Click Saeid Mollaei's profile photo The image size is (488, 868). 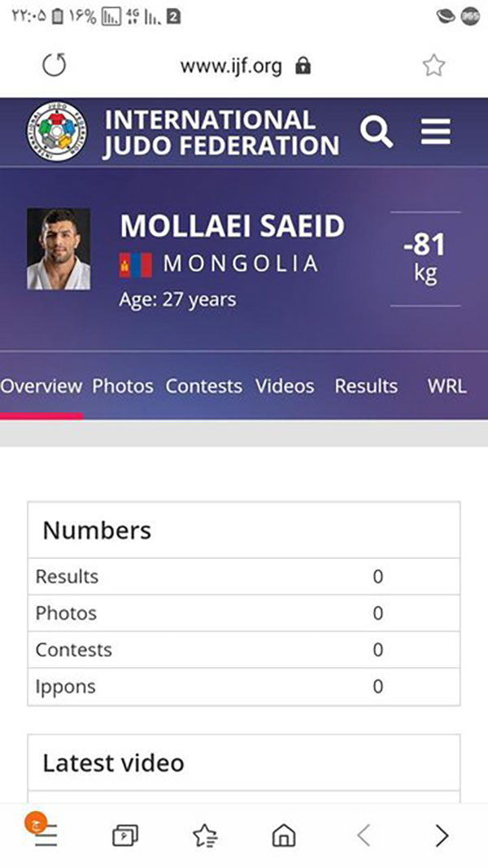click(59, 249)
